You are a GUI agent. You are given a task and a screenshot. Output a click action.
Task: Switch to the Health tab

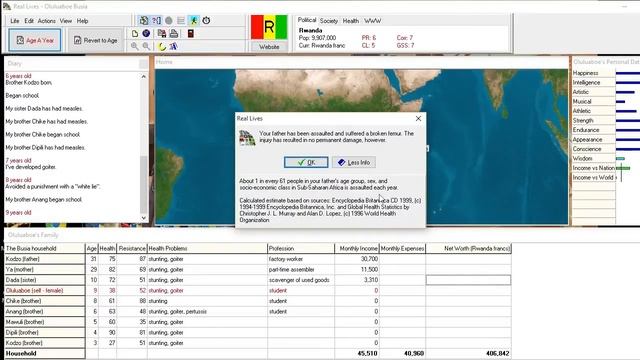coord(351,21)
